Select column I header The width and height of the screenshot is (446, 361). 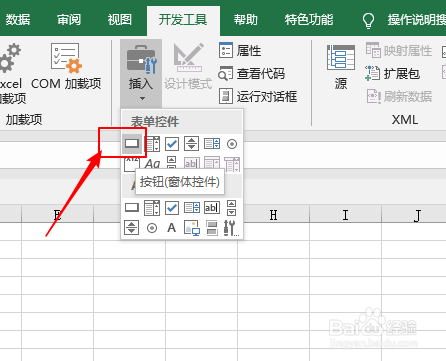pos(345,215)
